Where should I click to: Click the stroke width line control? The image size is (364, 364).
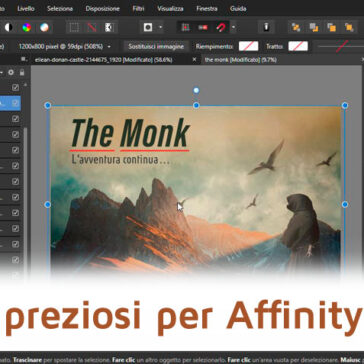[x=340, y=46]
